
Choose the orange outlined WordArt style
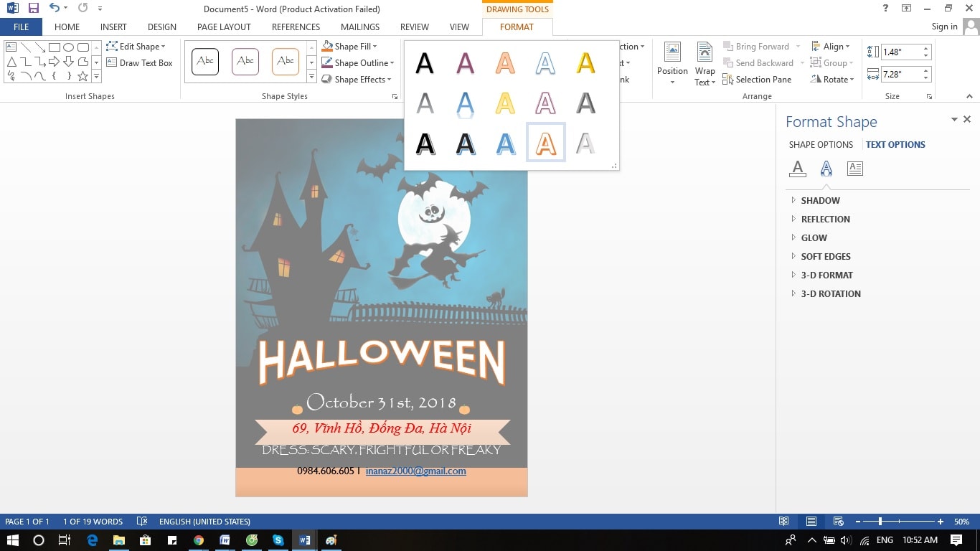tap(546, 143)
